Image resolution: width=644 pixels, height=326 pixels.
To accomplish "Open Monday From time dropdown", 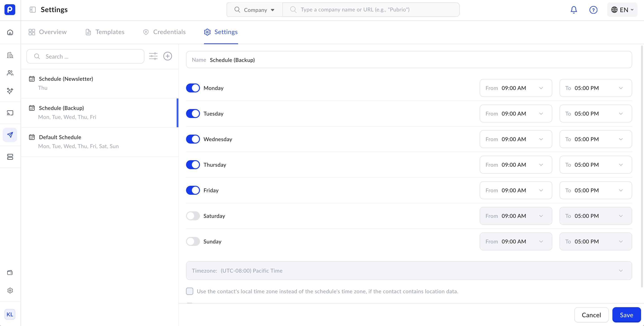I will 516,88.
